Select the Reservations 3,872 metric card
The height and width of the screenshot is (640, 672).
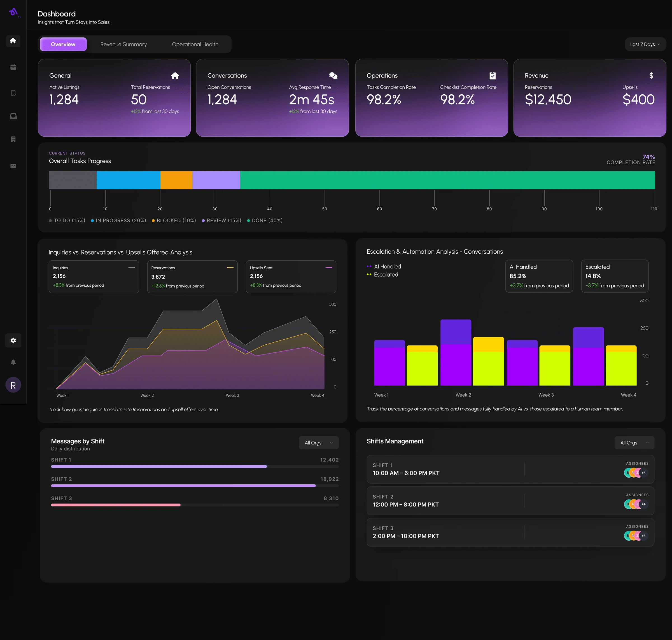192,277
